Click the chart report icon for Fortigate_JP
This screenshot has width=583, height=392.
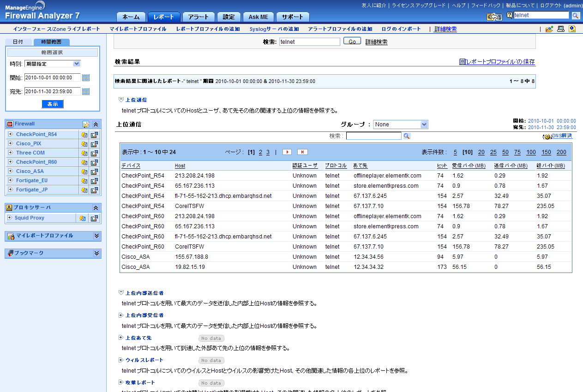94,190
